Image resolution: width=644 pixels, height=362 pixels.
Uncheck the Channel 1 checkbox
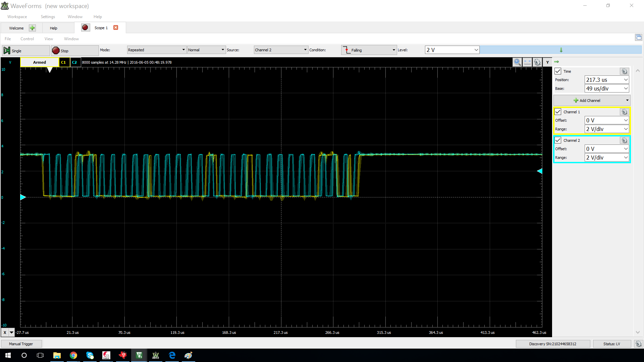[558, 112]
